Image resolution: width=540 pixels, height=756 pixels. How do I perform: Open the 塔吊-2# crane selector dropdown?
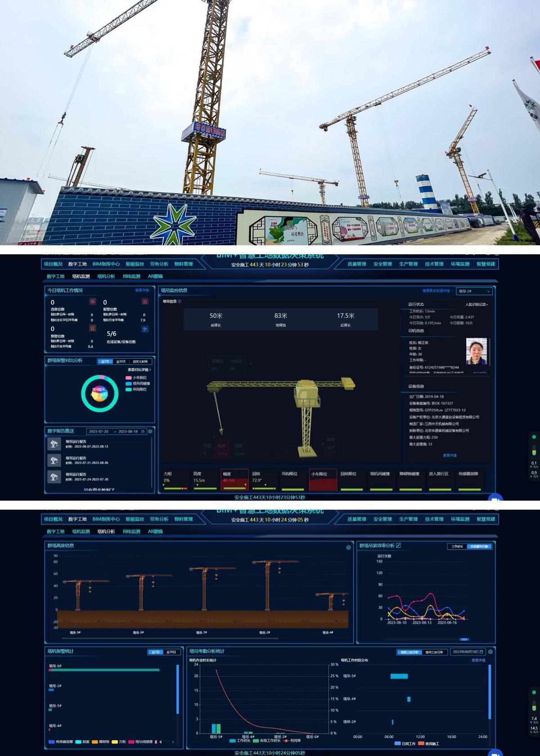point(474,291)
